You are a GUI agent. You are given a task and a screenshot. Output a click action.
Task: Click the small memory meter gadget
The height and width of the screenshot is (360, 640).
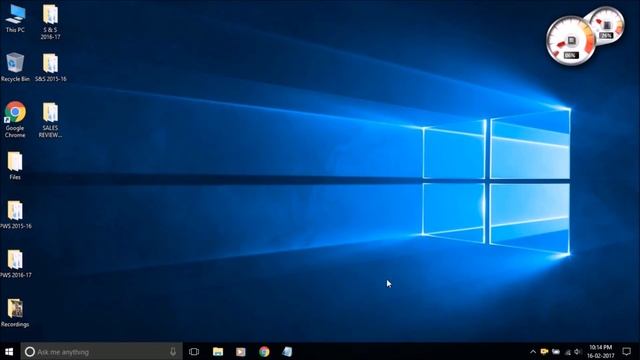(x=606, y=25)
